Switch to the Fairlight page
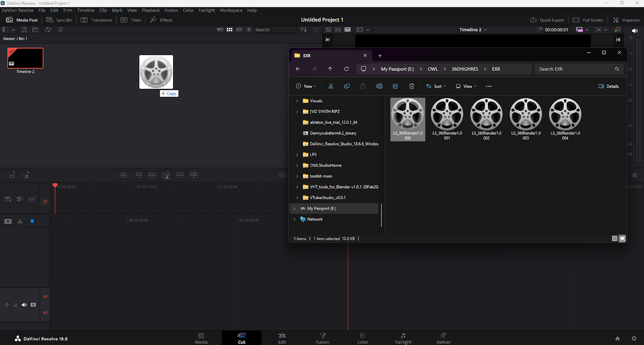 (403, 338)
